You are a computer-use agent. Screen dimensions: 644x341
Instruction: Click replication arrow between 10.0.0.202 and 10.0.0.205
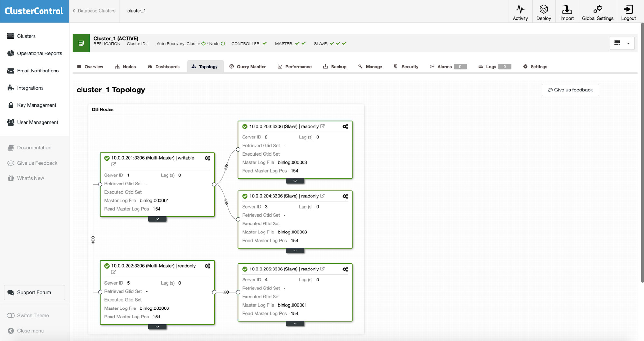pyautogui.click(x=226, y=292)
